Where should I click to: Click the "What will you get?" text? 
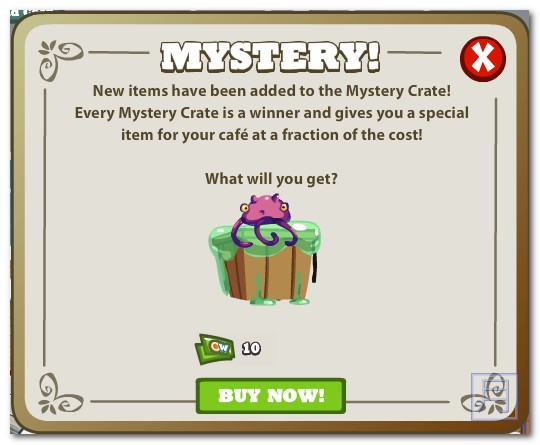click(271, 179)
